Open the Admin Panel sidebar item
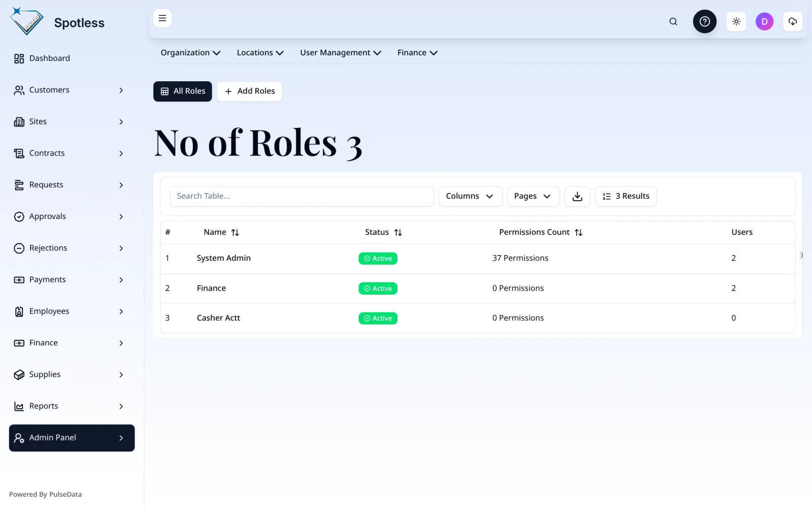Screen dimensions: 812x508 [x=72, y=438]
